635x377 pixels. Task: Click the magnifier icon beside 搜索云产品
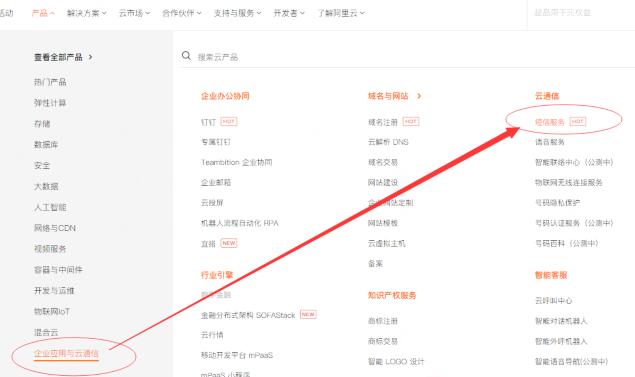[x=186, y=55]
